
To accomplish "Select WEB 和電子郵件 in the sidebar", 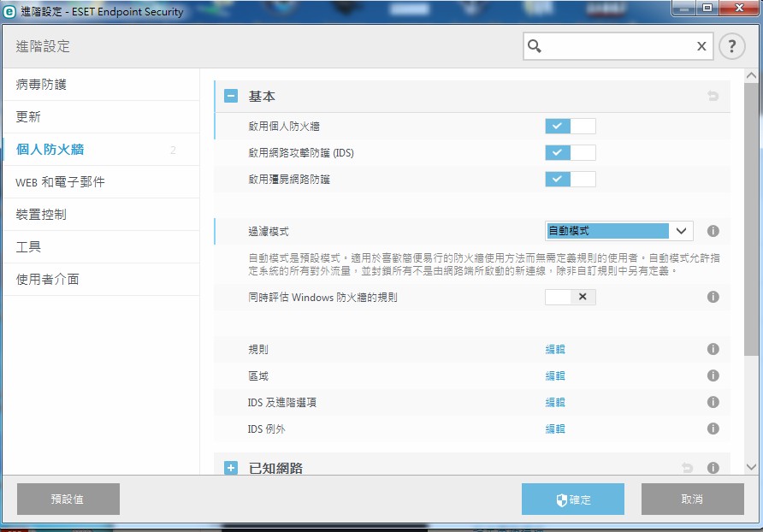I will point(101,182).
